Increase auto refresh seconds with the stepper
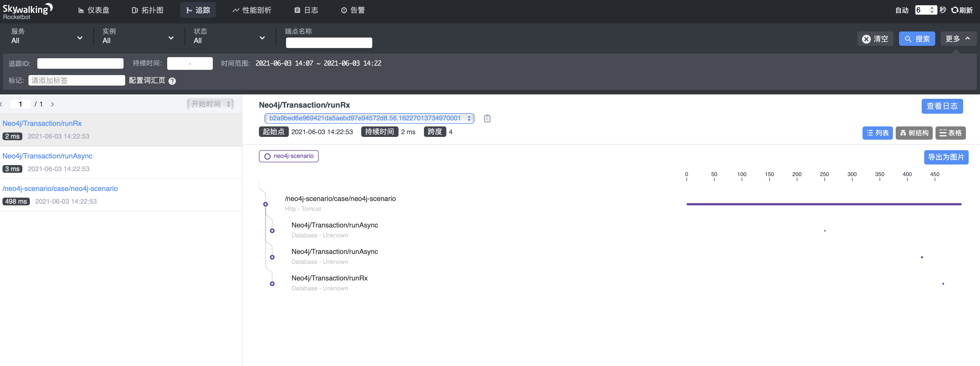980x366 pixels. [932, 8]
